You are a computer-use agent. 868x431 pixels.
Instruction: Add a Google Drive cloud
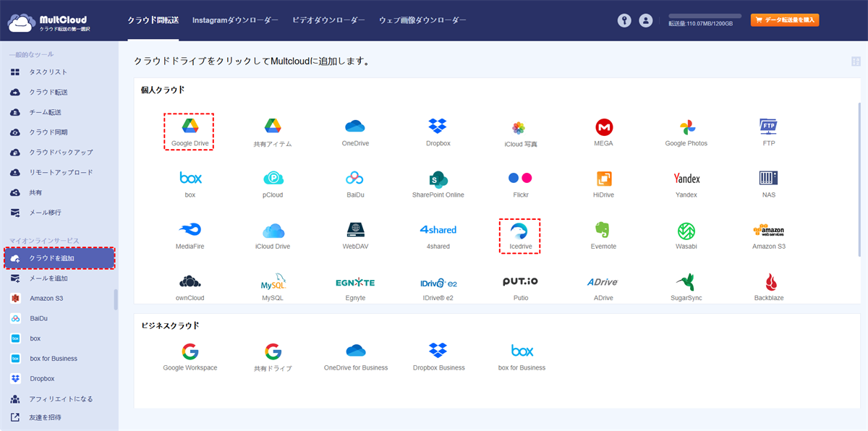point(190,132)
